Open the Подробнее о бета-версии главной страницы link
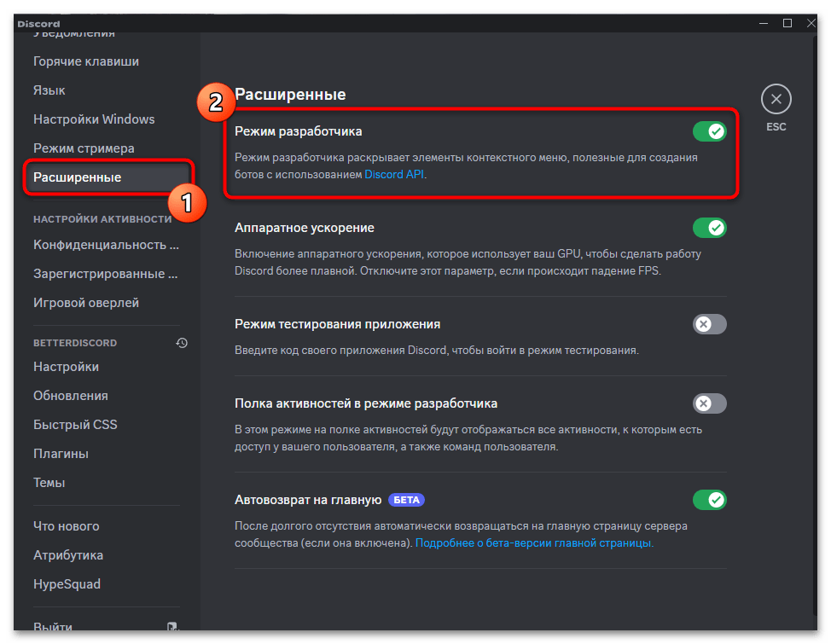The width and height of the screenshot is (831, 644). pos(534,542)
